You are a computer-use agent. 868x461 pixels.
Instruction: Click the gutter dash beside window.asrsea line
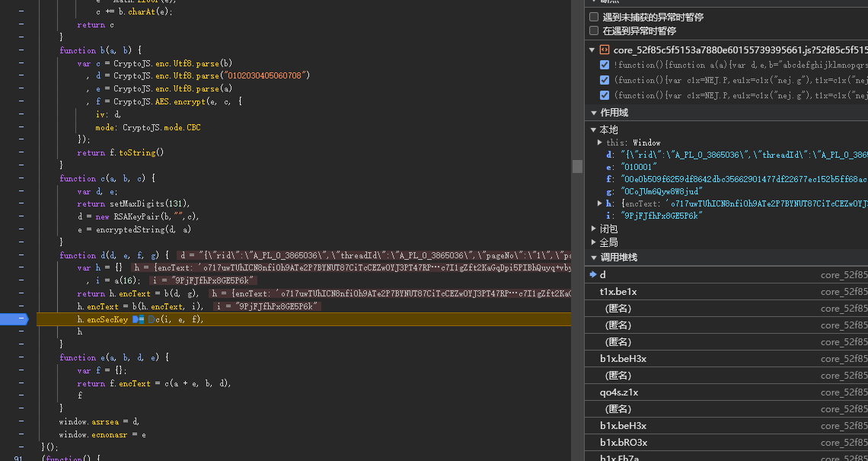click(21, 421)
